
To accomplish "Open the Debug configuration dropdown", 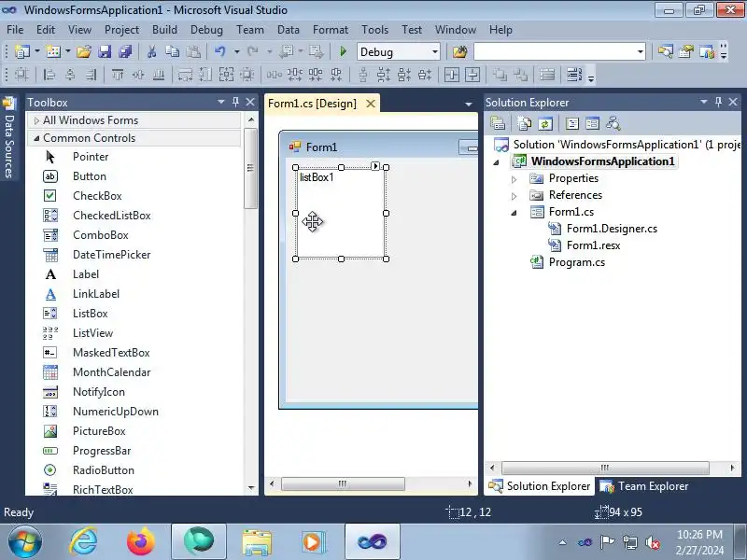I will tap(435, 51).
